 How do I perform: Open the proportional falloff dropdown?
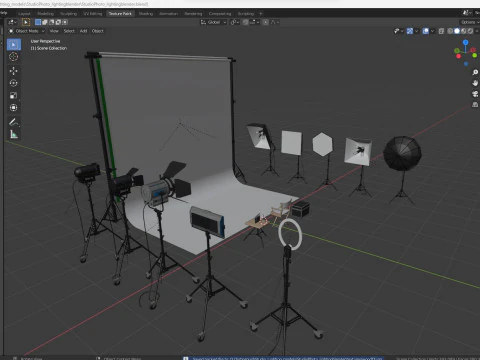click(x=275, y=22)
